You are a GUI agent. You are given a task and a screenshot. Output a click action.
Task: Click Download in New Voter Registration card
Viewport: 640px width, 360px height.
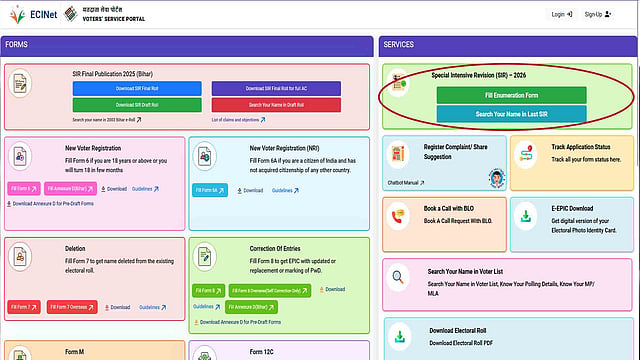(114, 189)
